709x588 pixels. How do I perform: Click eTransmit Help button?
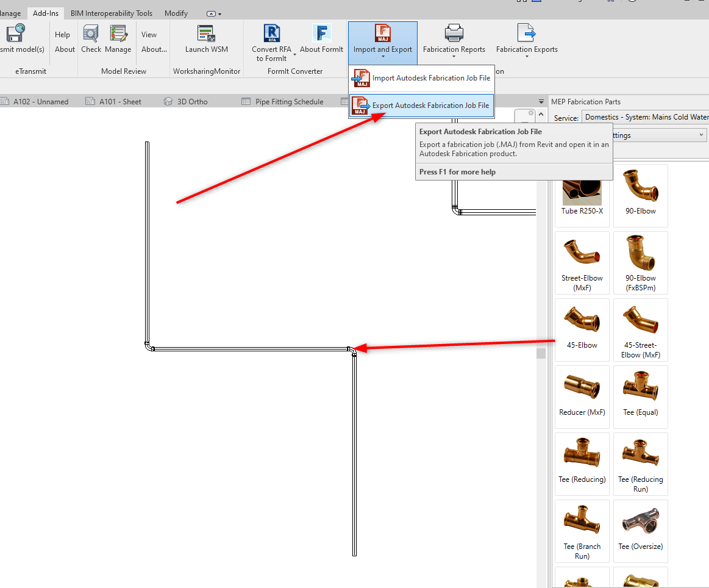[x=62, y=34]
